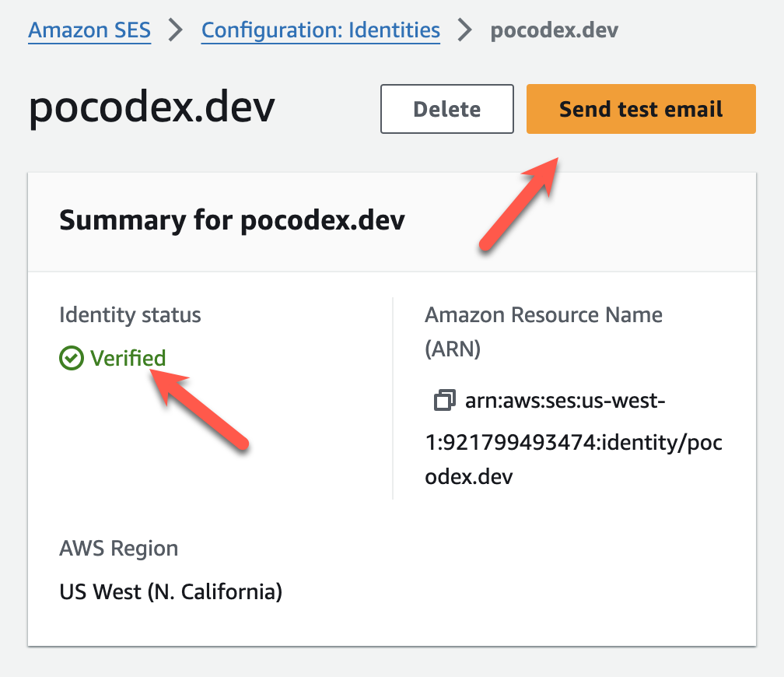
Task: Click the green Verified checkmark icon
Action: coord(71,359)
